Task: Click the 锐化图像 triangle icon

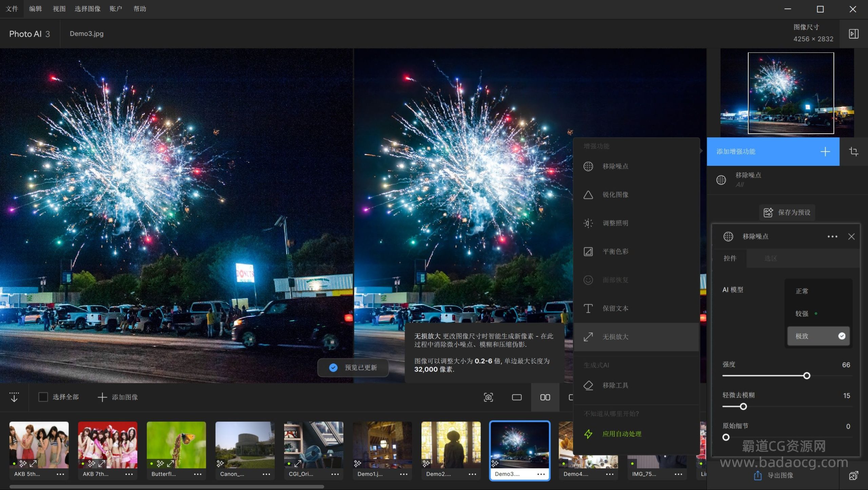Action: point(588,195)
